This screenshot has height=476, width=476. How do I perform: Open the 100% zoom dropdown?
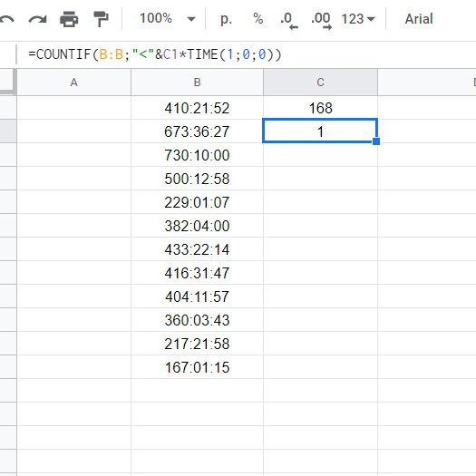[167, 18]
